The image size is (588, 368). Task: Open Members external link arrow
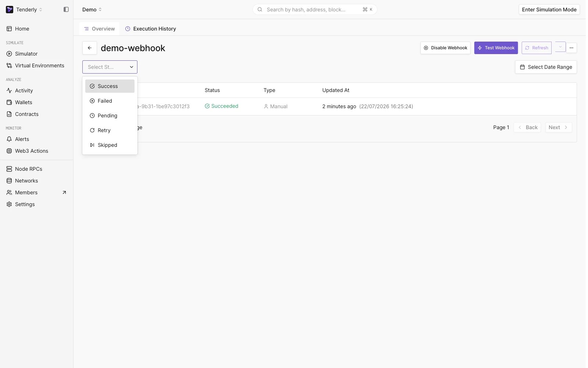[x=64, y=192]
